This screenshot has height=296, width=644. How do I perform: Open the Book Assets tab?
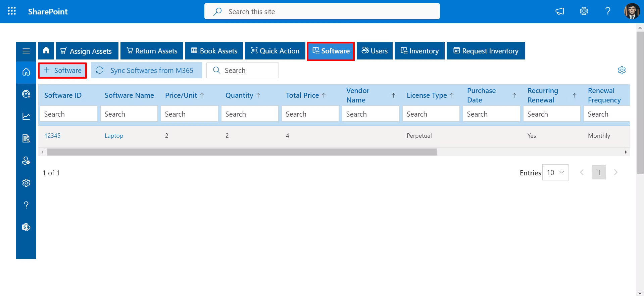214,51
